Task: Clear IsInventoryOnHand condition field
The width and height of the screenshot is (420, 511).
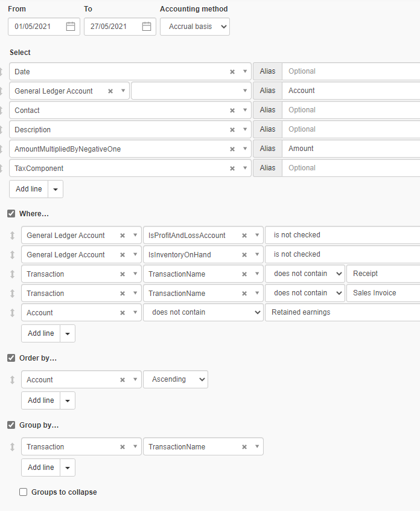Action: tap(244, 255)
